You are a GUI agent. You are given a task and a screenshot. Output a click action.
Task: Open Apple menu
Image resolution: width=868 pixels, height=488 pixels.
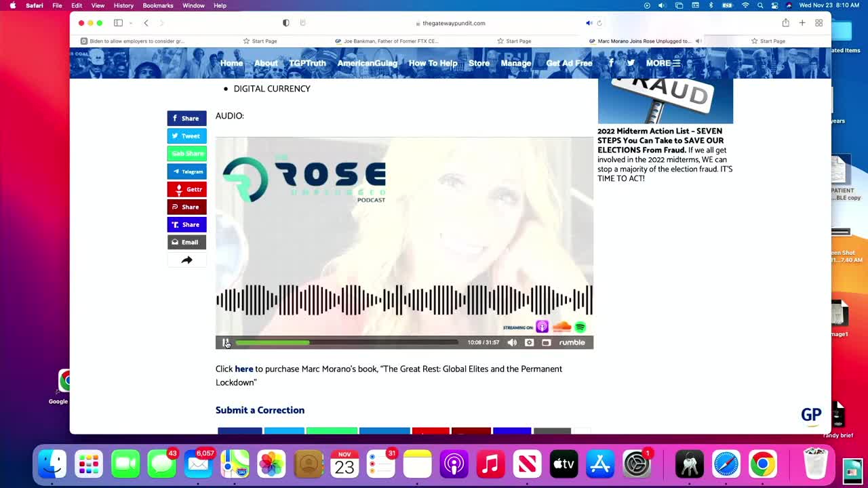tap(13, 5)
